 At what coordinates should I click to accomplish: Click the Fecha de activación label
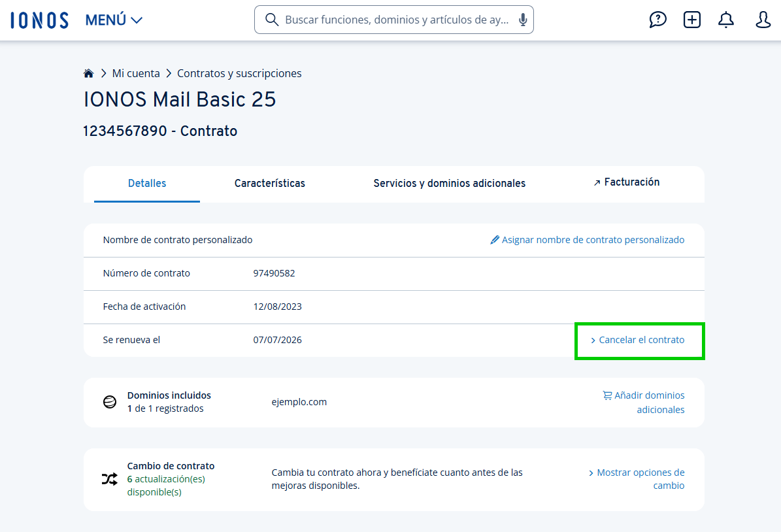144,307
